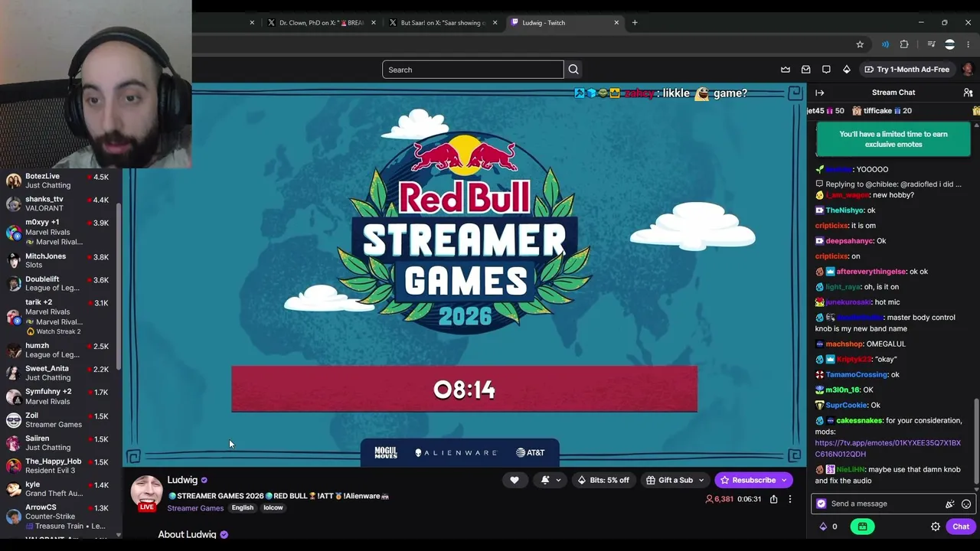Switch to the But Saar! on X tab
The image size is (980, 551).
(x=442, y=23)
